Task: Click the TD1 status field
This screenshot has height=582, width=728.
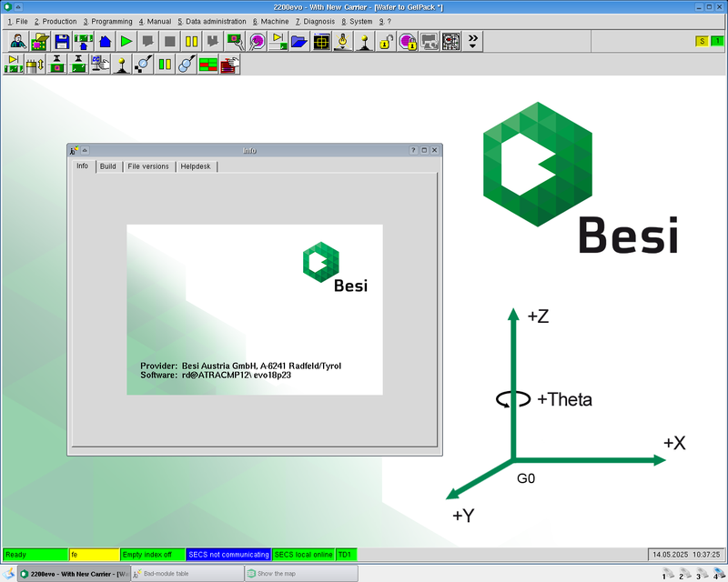Action: tap(347, 554)
